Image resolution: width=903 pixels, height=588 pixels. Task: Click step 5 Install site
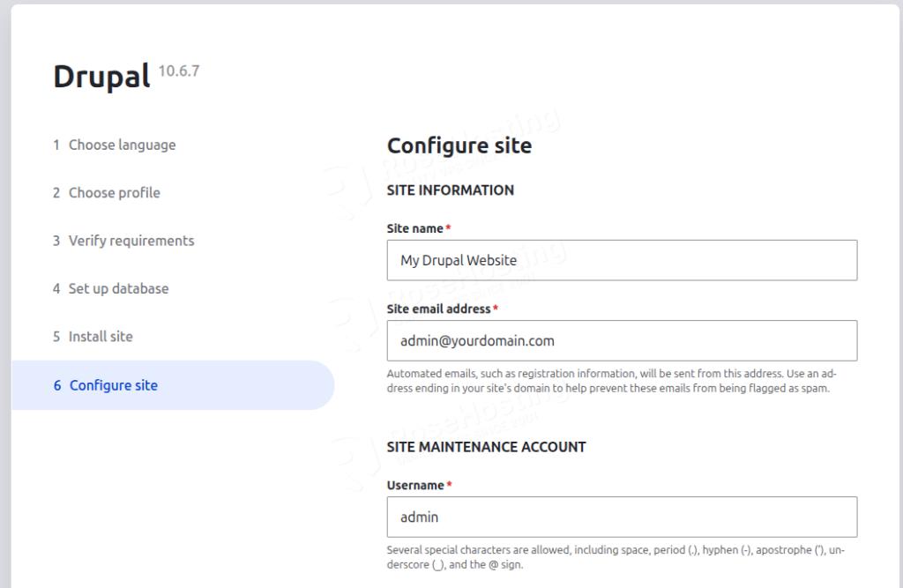(x=93, y=337)
